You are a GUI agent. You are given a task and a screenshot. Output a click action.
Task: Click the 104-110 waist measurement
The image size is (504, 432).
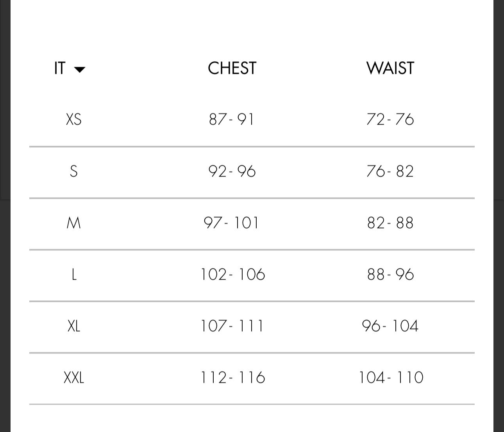coord(391,378)
